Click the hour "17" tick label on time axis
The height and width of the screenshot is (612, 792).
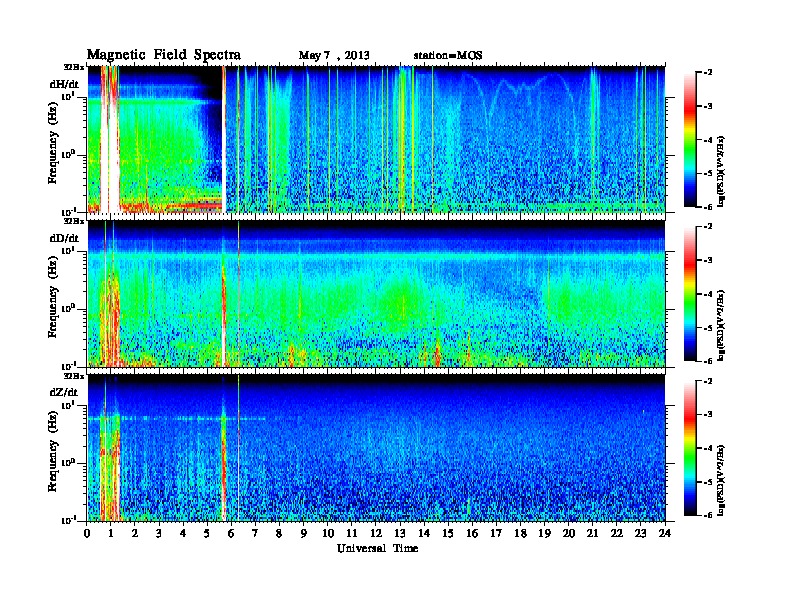(x=497, y=534)
